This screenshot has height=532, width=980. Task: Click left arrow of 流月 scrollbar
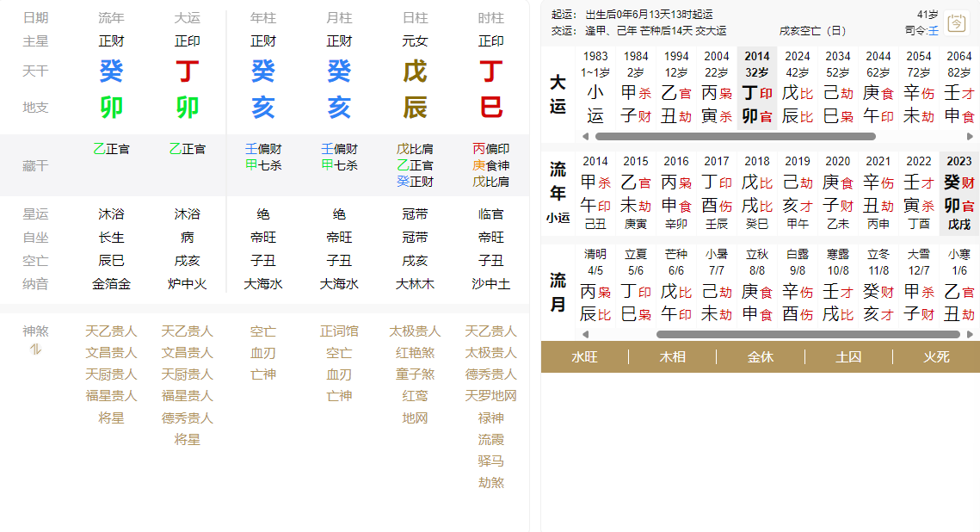586,334
